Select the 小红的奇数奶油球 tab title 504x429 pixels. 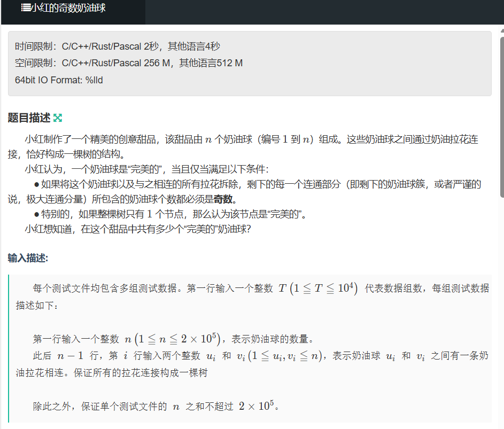coord(68,9)
